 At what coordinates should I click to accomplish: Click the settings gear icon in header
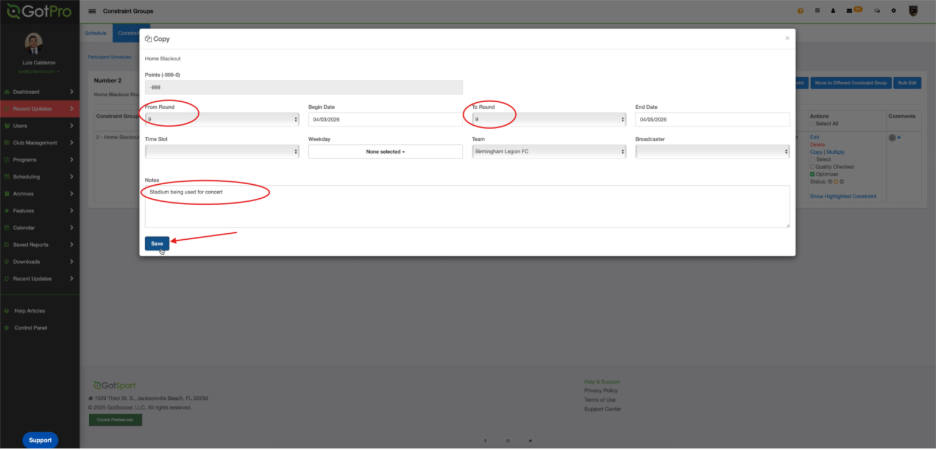coord(893,10)
